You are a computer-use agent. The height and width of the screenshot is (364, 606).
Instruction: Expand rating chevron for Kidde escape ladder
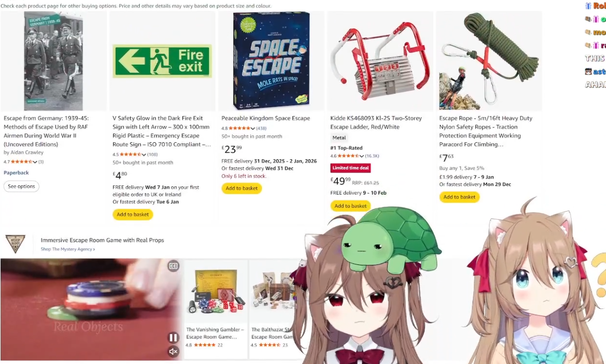tap(361, 156)
